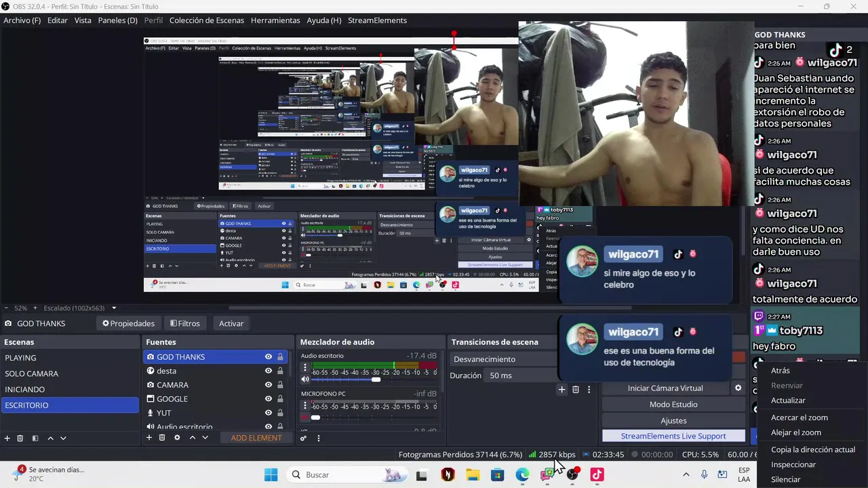Lock toggle for the GOD THANKS source

point(280,357)
